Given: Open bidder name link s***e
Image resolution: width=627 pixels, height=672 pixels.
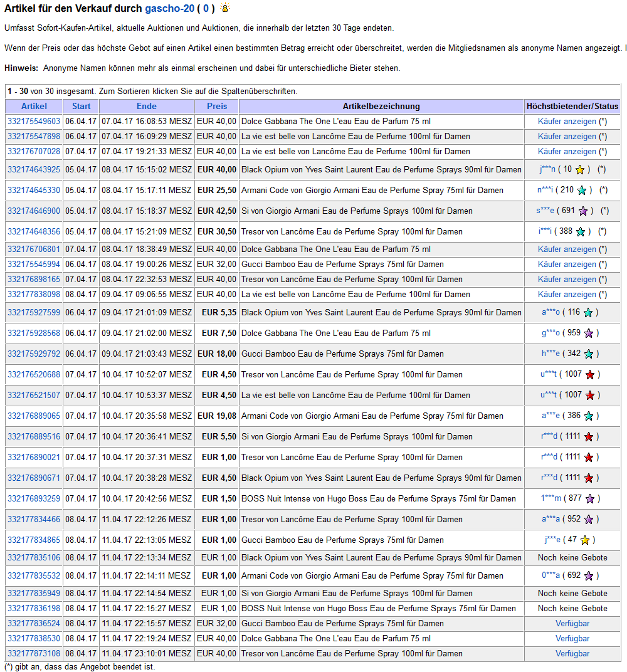Looking at the screenshot, I should click(x=545, y=211).
